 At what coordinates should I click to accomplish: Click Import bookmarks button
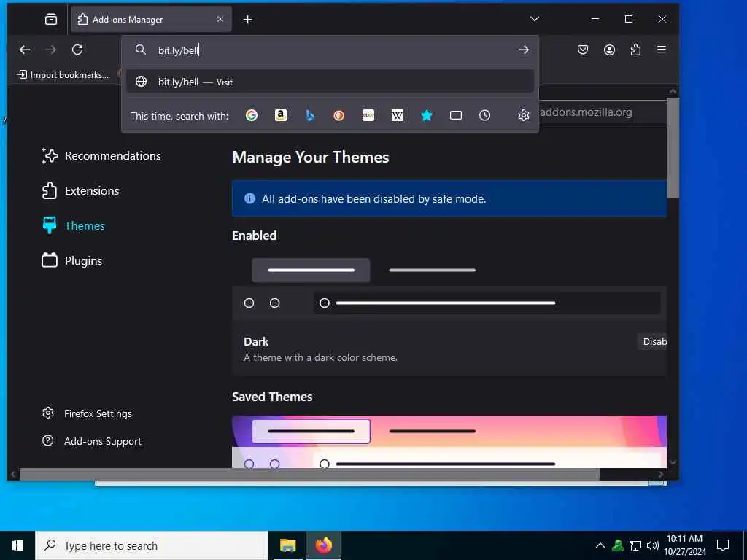pyautogui.click(x=63, y=75)
